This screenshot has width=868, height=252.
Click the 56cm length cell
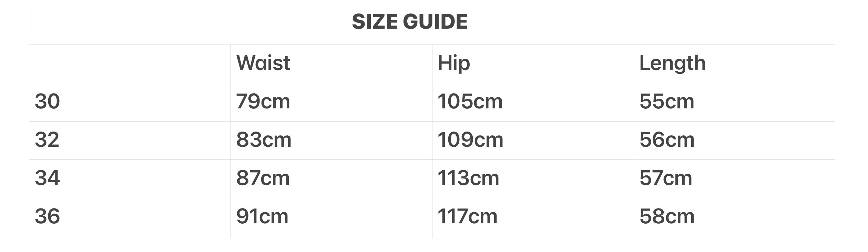click(x=667, y=140)
